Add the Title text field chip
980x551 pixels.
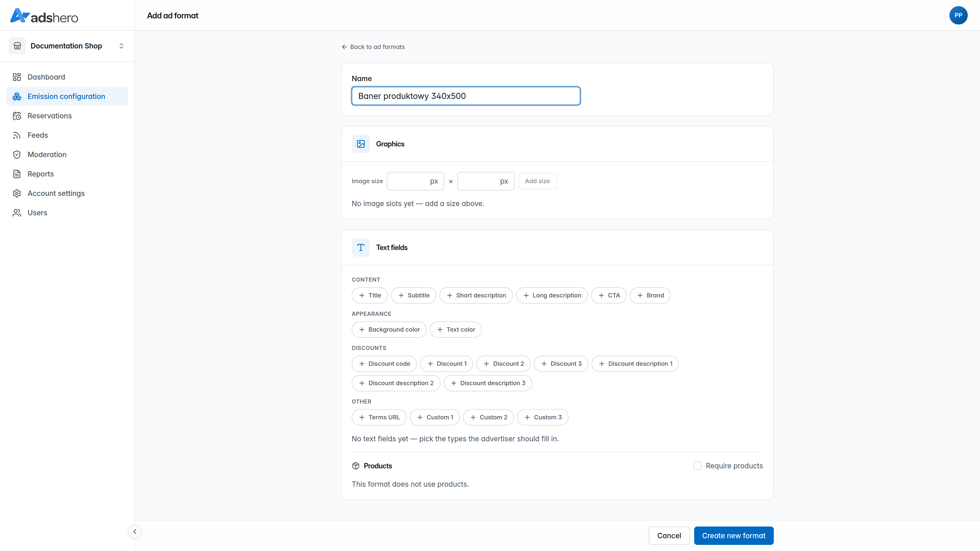[369, 295]
